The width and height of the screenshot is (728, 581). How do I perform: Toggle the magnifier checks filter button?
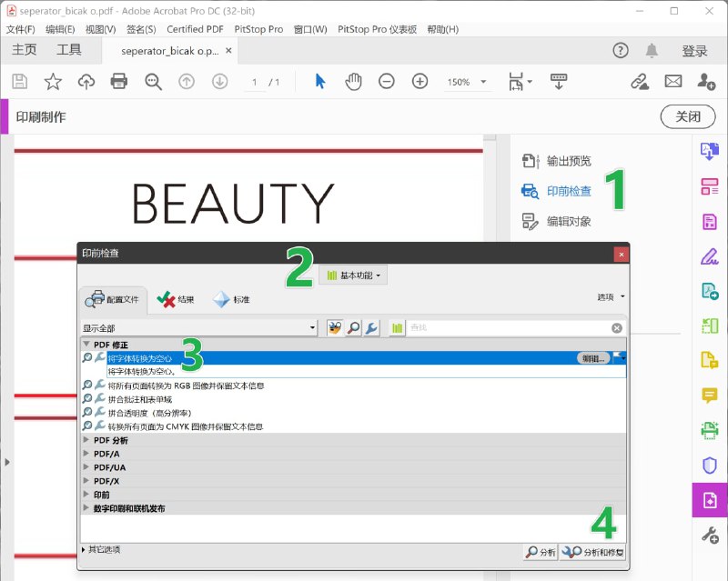tap(353, 327)
